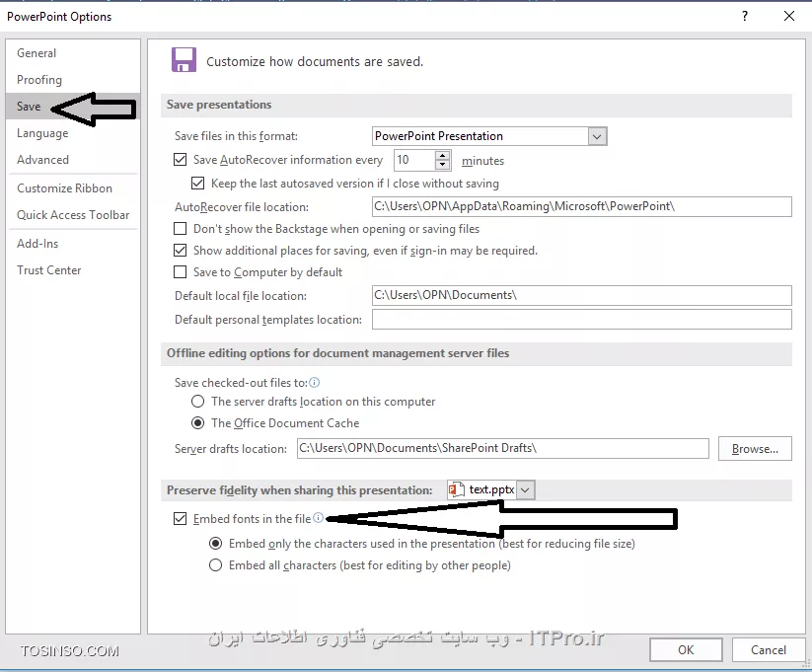This screenshot has height=672, width=812.
Task: Choose Embed all characters option
Action: (x=215, y=565)
